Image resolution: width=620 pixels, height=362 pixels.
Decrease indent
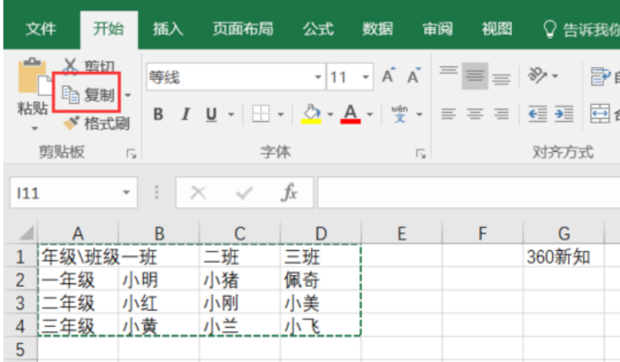tap(537, 114)
